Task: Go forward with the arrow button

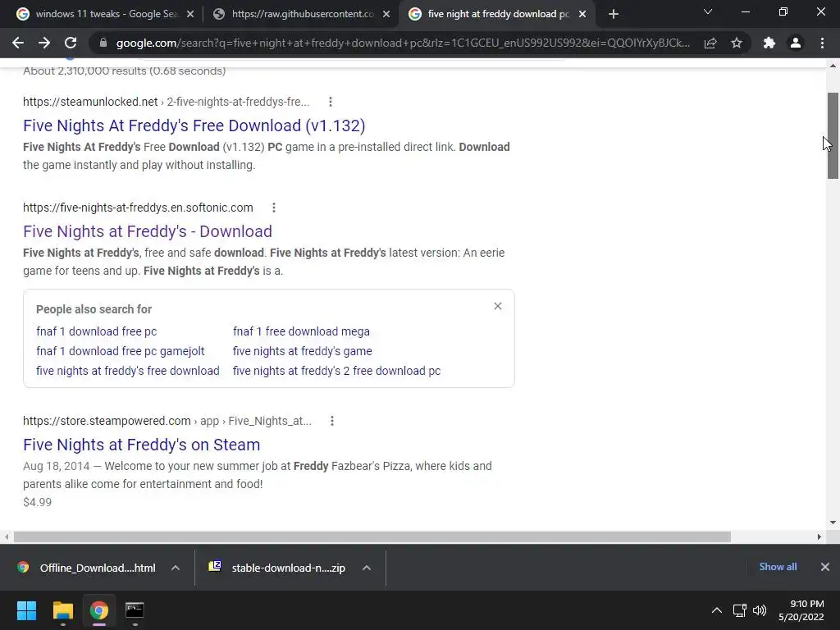Action: [x=44, y=43]
